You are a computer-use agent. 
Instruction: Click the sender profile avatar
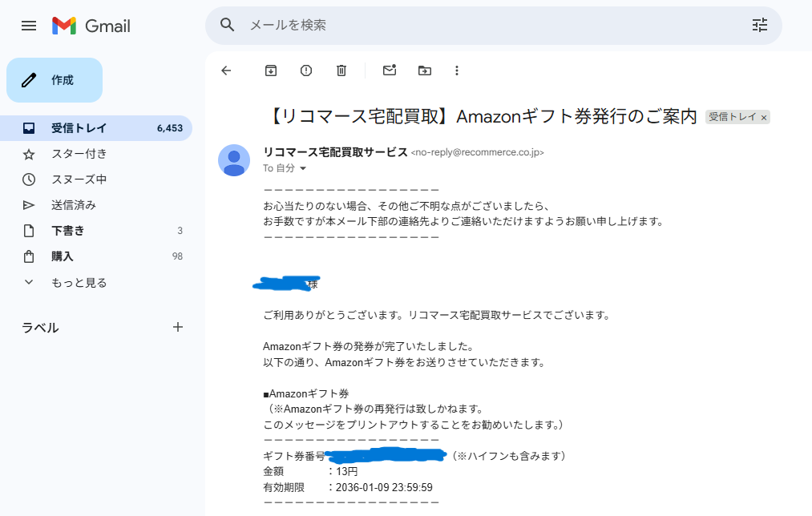234,160
